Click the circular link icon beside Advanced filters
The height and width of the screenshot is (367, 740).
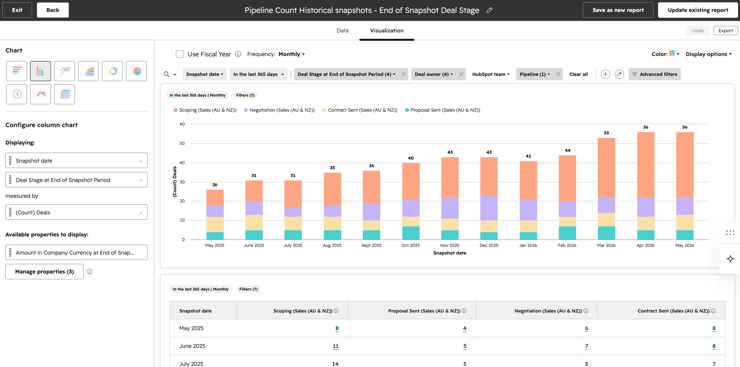619,74
